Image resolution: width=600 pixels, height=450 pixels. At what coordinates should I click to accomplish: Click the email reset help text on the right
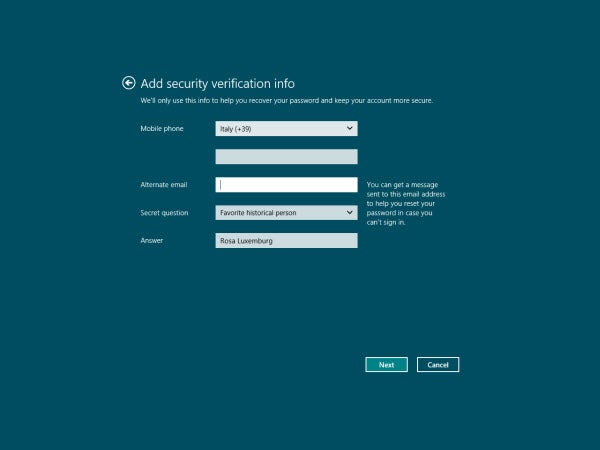coord(404,203)
